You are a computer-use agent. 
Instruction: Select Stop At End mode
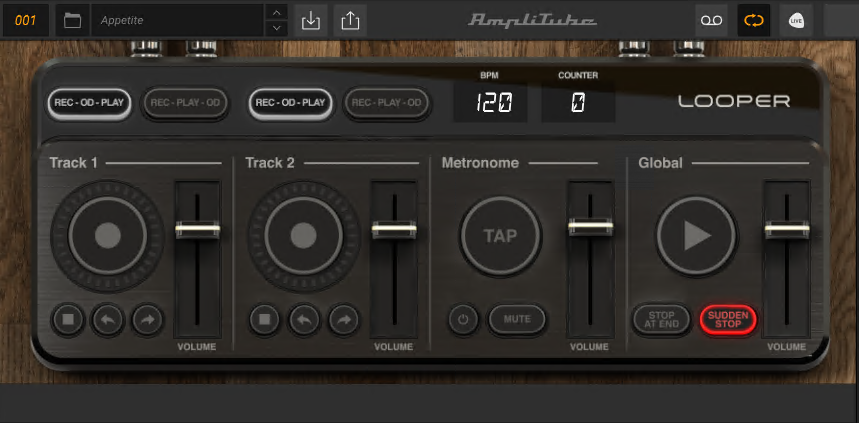pyautogui.click(x=661, y=320)
